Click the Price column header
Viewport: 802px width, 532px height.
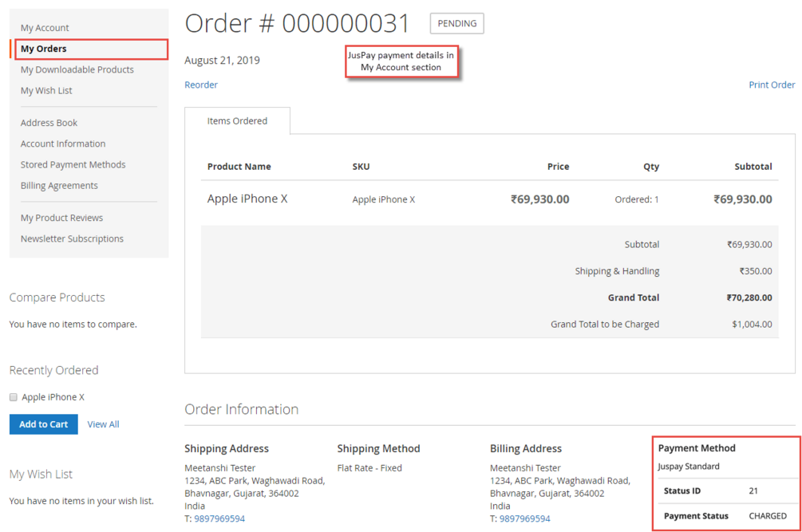point(558,167)
